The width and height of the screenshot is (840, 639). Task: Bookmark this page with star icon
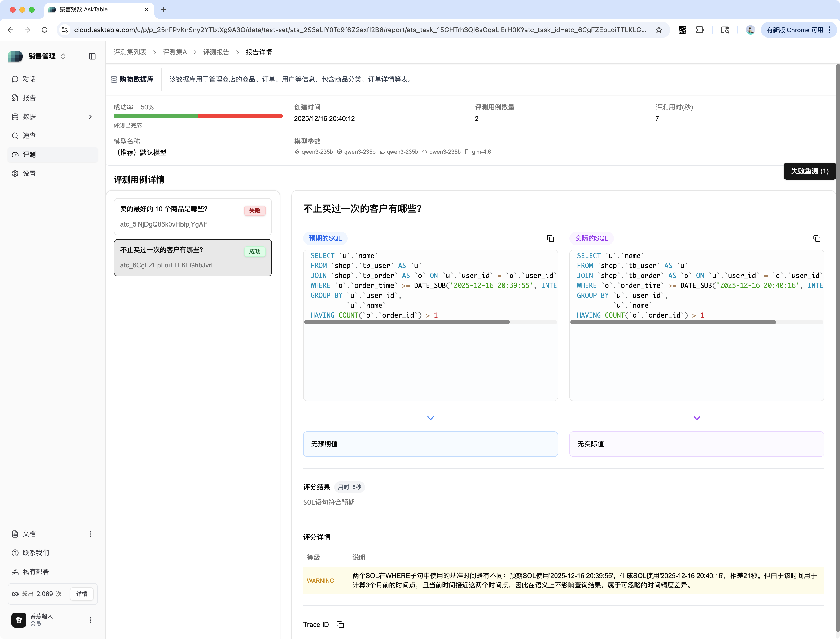659,30
